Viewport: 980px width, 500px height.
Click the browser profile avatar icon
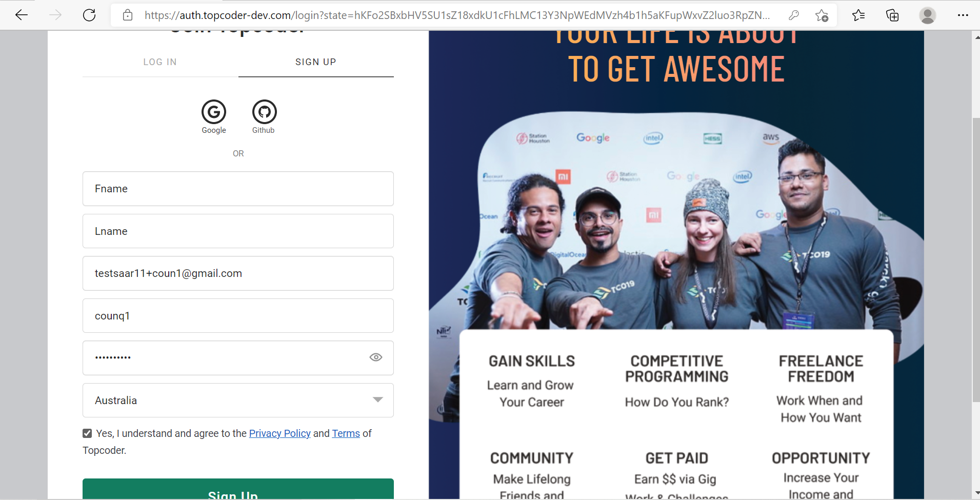pos(928,16)
